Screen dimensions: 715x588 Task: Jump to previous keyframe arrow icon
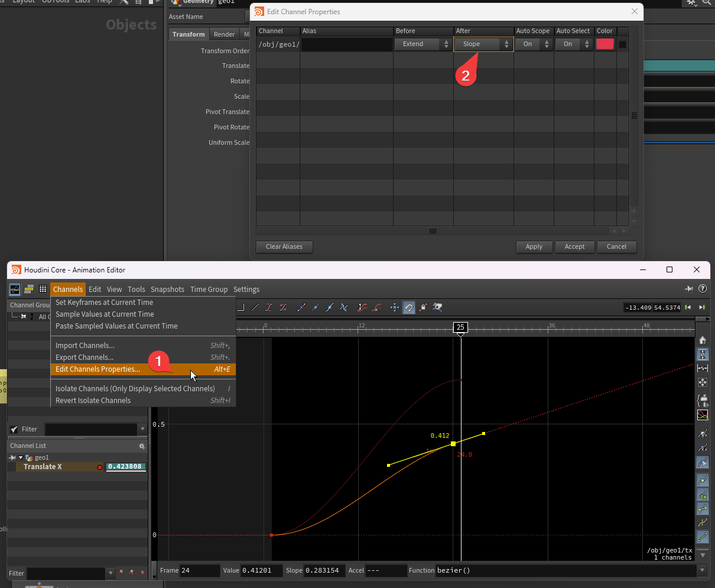tap(688, 307)
